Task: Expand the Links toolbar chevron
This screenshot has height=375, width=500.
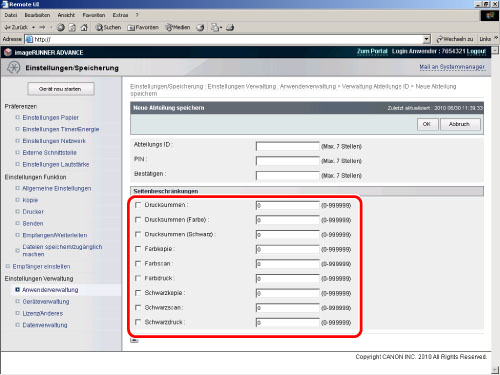Action: [496, 38]
